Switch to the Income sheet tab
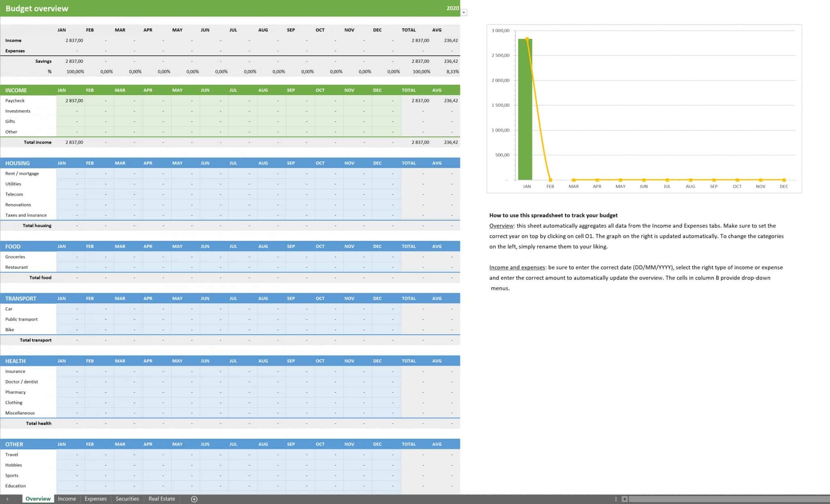This screenshot has height=504, width=830. [67, 499]
